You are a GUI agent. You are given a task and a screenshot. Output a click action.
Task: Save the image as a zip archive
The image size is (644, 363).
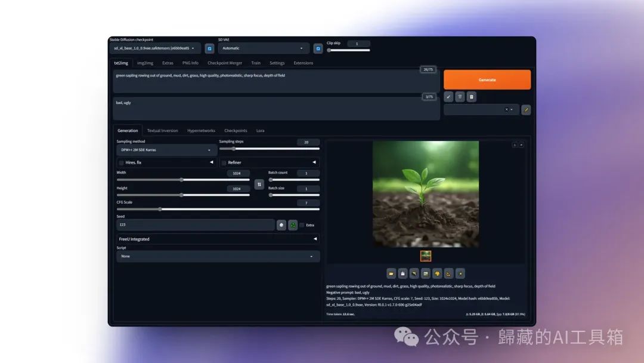[x=414, y=274]
